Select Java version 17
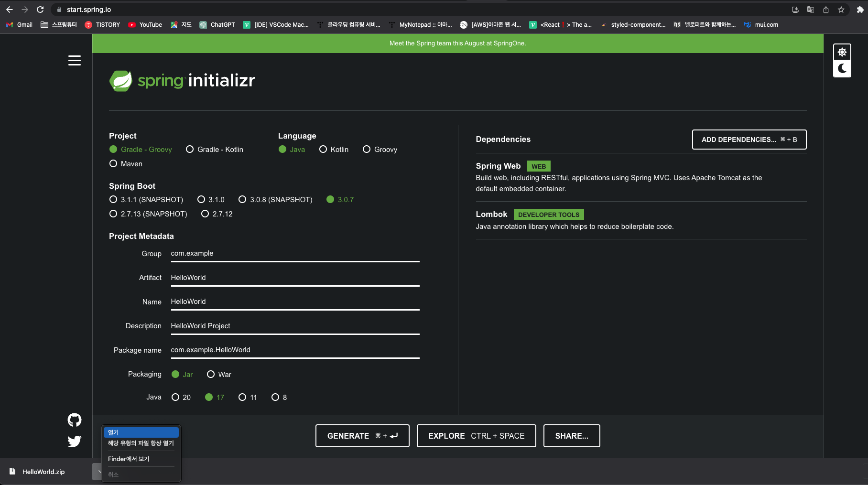This screenshot has height=485, width=868. (x=215, y=398)
